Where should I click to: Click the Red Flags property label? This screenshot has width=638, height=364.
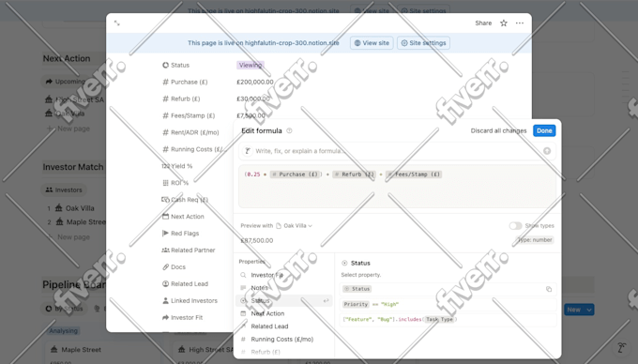(181, 234)
